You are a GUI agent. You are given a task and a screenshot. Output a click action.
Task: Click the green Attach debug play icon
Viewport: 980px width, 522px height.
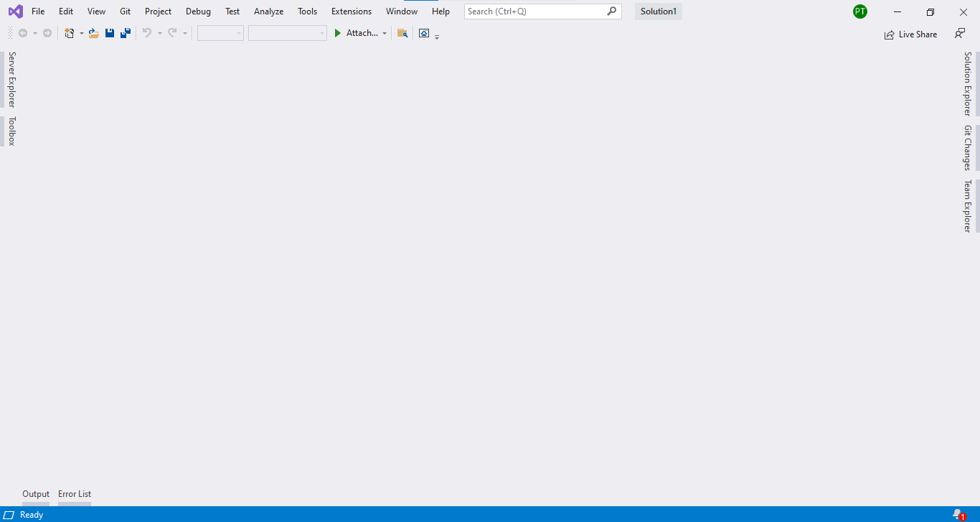[337, 33]
